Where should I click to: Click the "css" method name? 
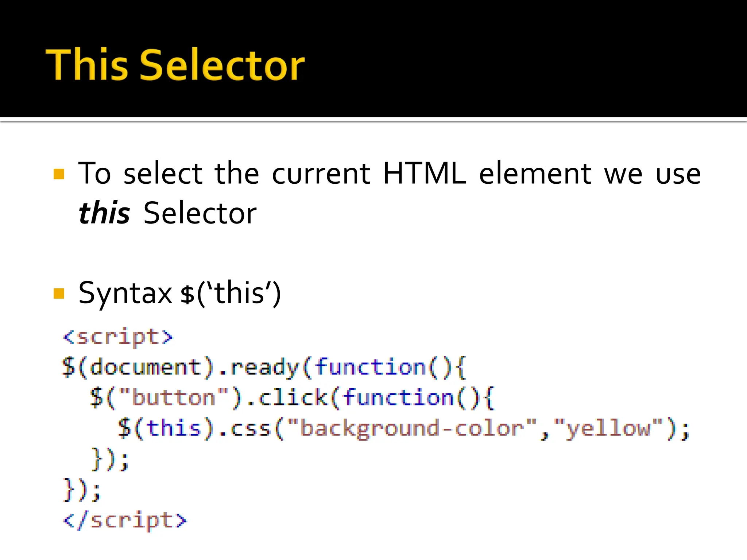pos(251,428)
